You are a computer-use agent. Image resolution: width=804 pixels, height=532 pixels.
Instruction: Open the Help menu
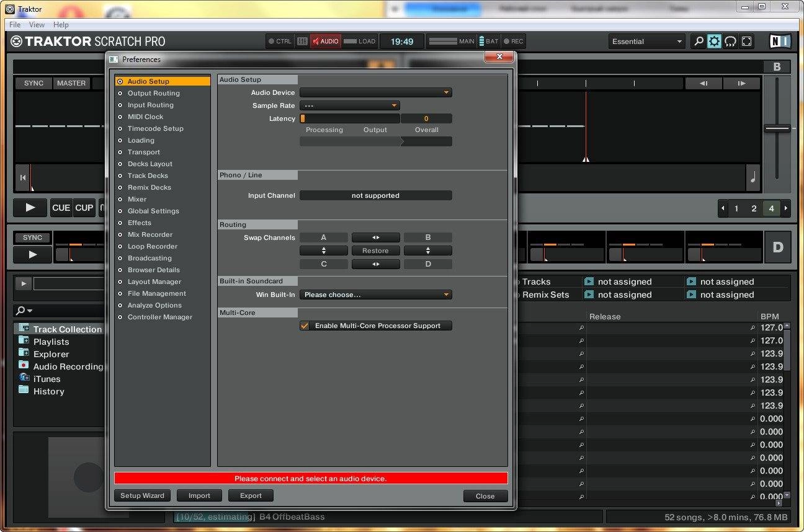click(x=61, y=25)
